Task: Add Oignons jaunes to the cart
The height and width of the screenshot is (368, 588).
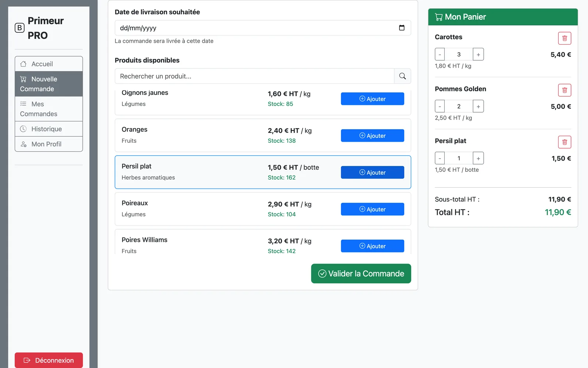Action: [x=372, y=99]
